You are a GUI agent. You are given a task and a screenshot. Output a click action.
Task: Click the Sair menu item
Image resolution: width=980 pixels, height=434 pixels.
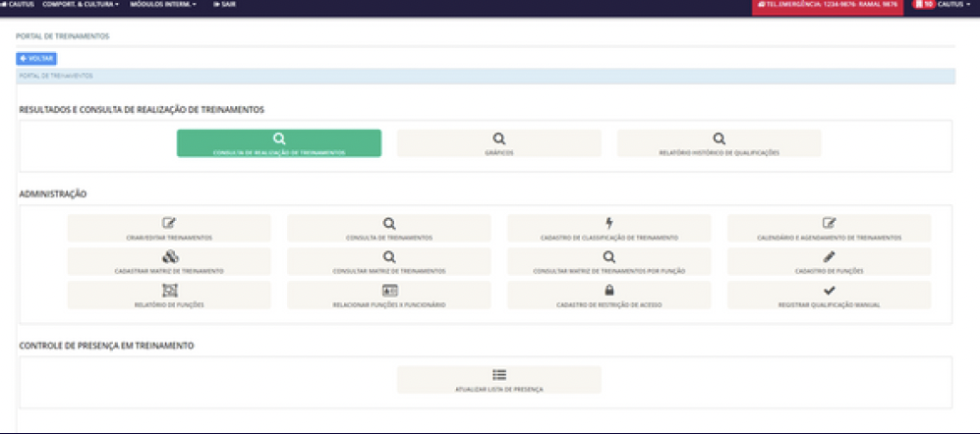coord(224,5)
